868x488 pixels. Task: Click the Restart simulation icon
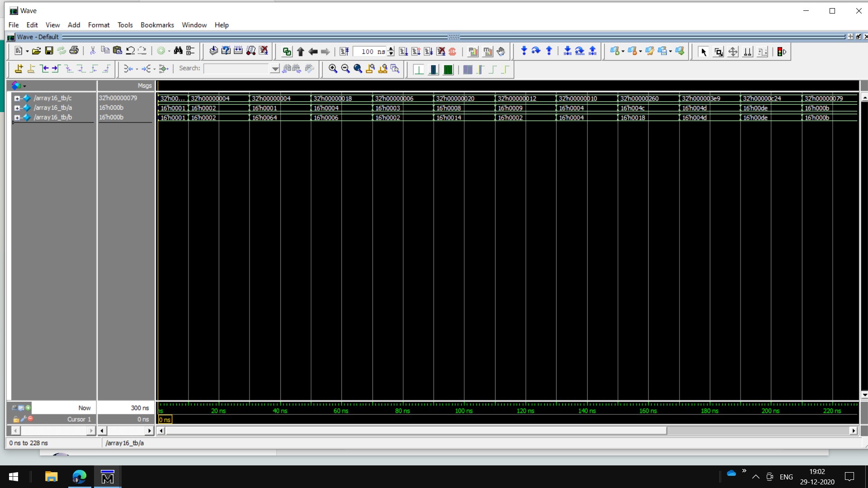pyautogui.click(x=344, y=52)
